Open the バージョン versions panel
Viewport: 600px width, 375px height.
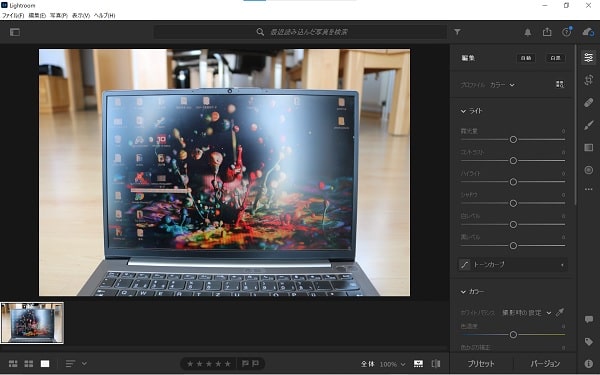click(x=545, y=364)
